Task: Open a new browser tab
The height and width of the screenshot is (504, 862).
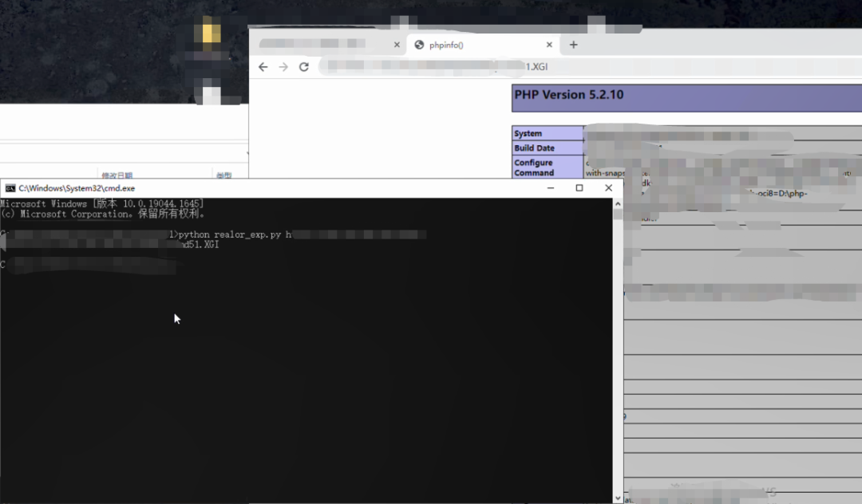Action: click(573, 45)
